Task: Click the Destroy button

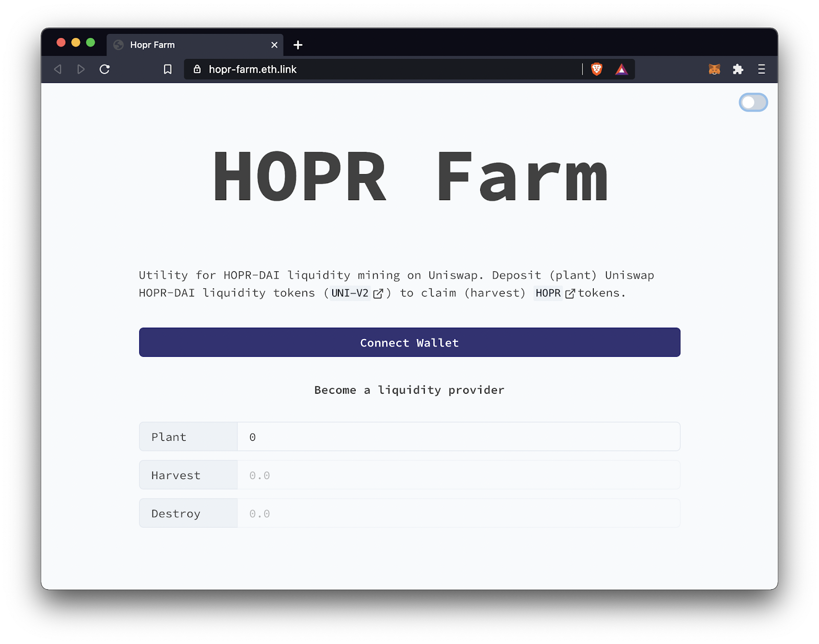Action: tap(188, 513)
